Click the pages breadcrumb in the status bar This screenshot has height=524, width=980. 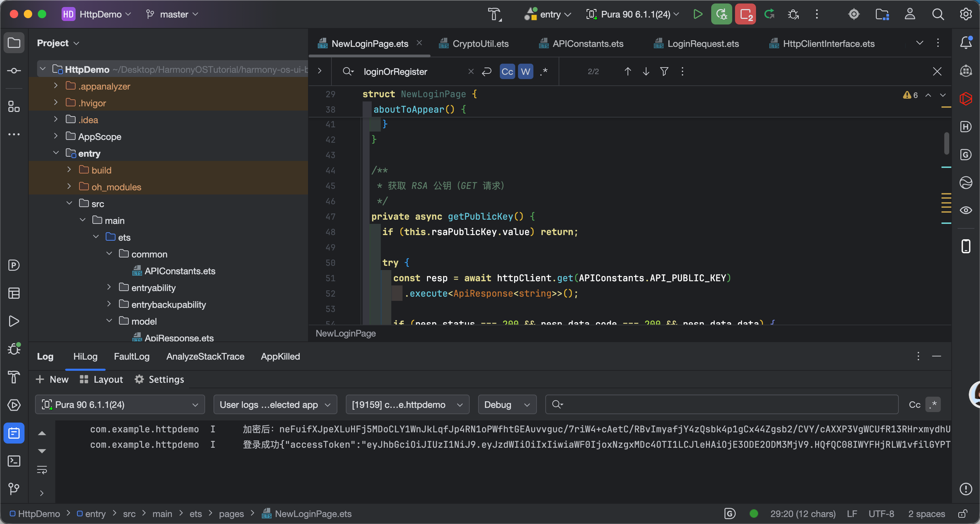[231, 514]
